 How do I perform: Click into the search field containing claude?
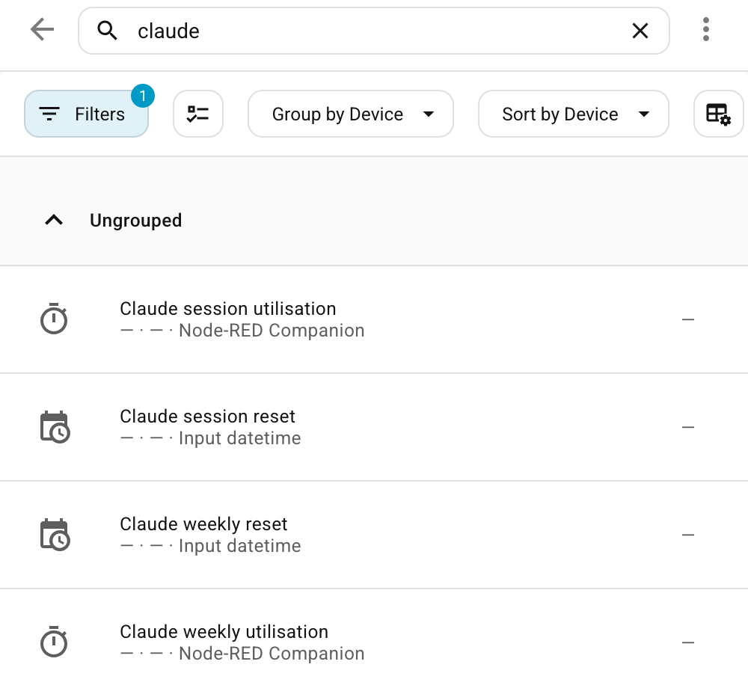pyautogui.click(x=374, y=31)
